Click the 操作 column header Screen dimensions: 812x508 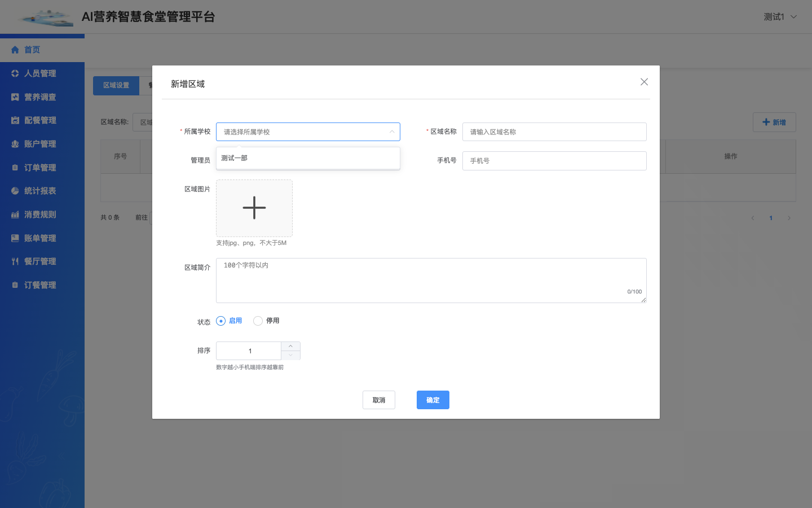[x=731, y=156]
